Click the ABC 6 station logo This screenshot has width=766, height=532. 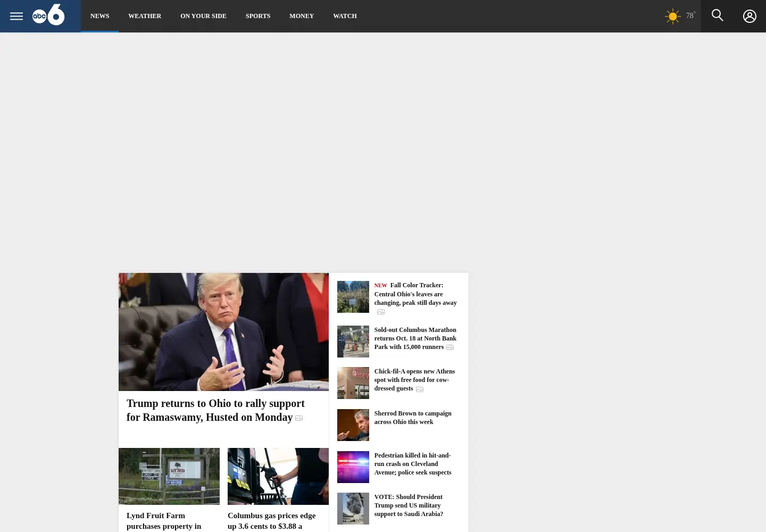click(x=48, y=15)
